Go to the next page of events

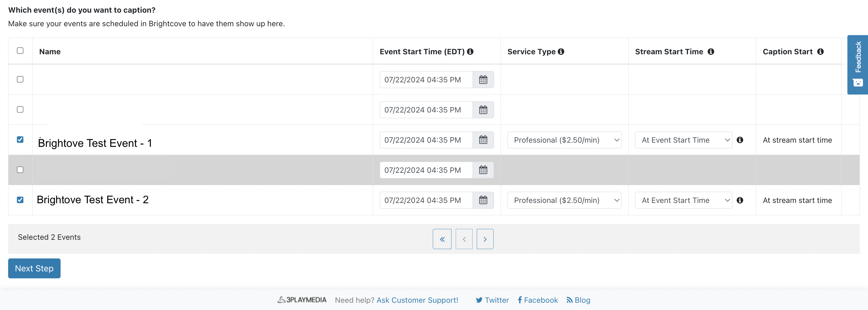pyautogui.click(x=485, y=239)
